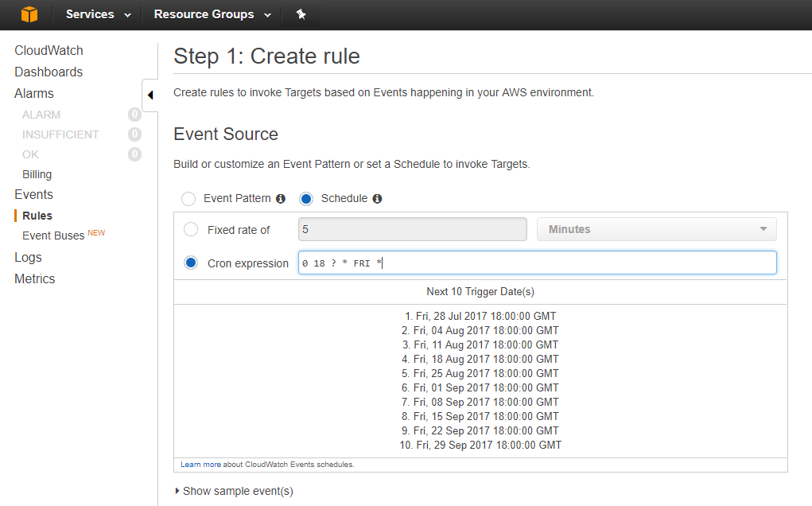Click the ALARM count badge
The image size is (812, 506).
pyautogui.click(x=134, y=115)
